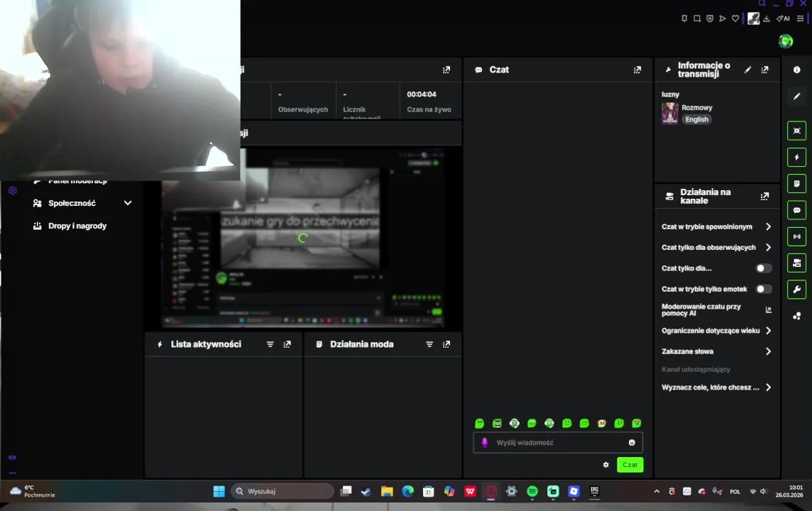The height and width of the screenshot is (511, 812).
Task: Open Spotify from the taskbar
Action: pos(532,491)
